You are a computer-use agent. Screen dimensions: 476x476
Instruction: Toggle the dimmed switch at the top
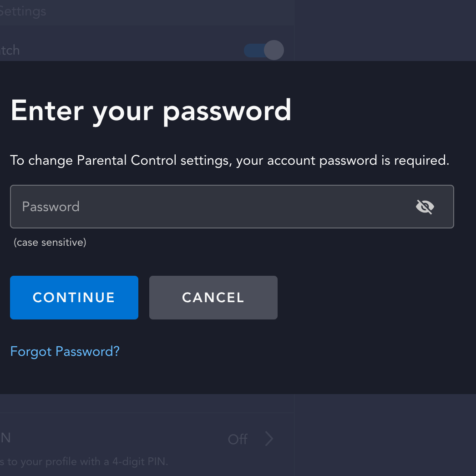click(x=264, y=50)
